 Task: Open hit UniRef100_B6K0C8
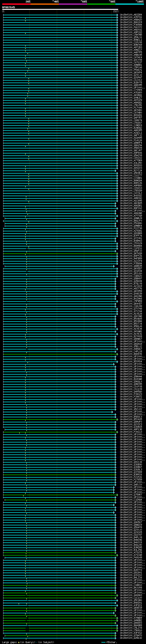pos(131,22)
